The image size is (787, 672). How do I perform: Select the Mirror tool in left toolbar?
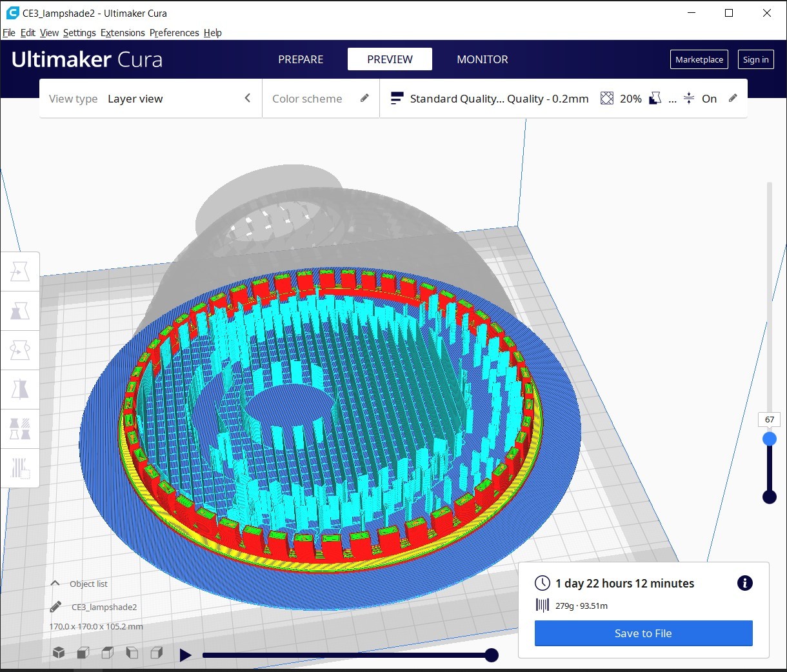(20, 390)
